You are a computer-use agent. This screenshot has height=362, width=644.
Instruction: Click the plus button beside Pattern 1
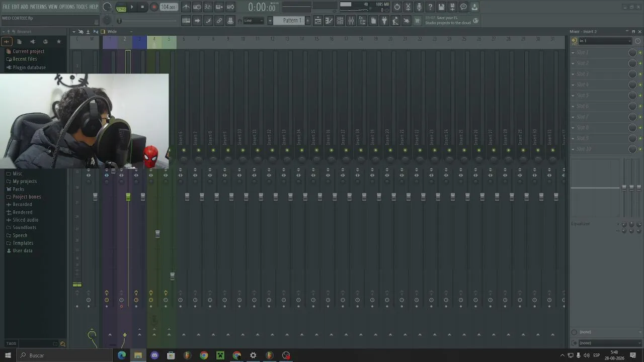point(308,21)
